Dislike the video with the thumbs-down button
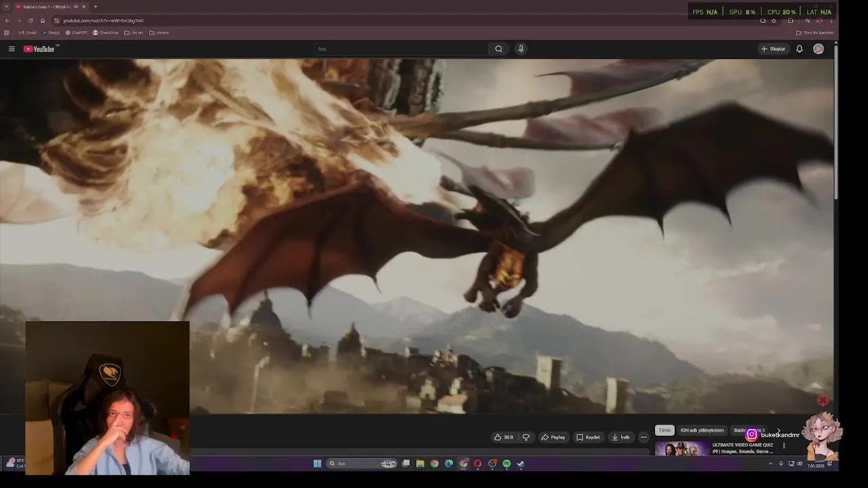This screenshot has height=488, width=868. tap(526, 437)
